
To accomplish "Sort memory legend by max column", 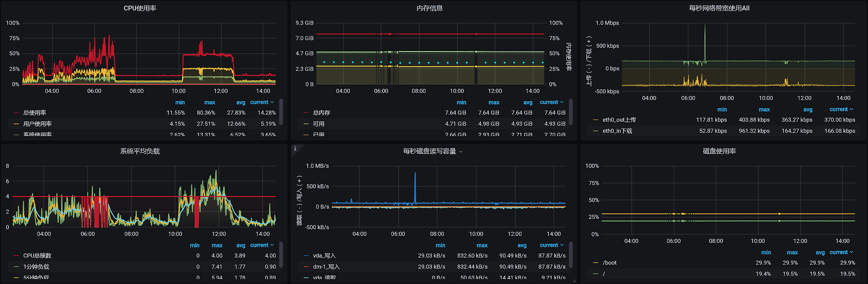I will click(x=494, y=103).
